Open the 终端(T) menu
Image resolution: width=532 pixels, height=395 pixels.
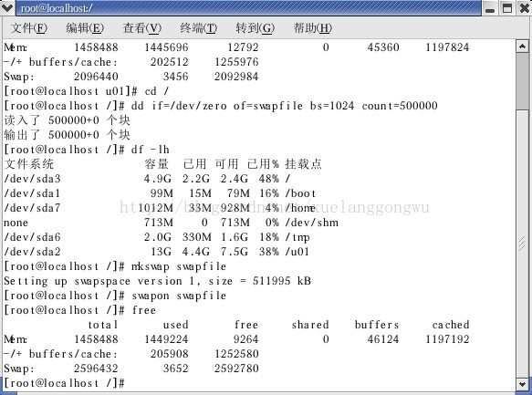click(x=199, y=28)
